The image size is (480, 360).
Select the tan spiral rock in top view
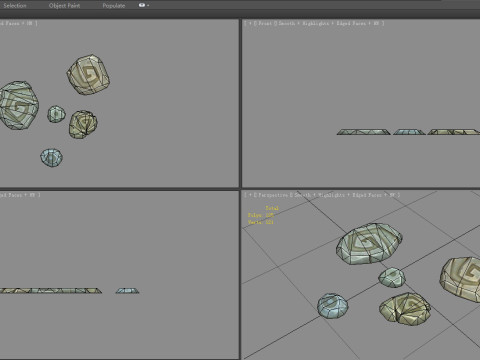click(x=88, y=75)
